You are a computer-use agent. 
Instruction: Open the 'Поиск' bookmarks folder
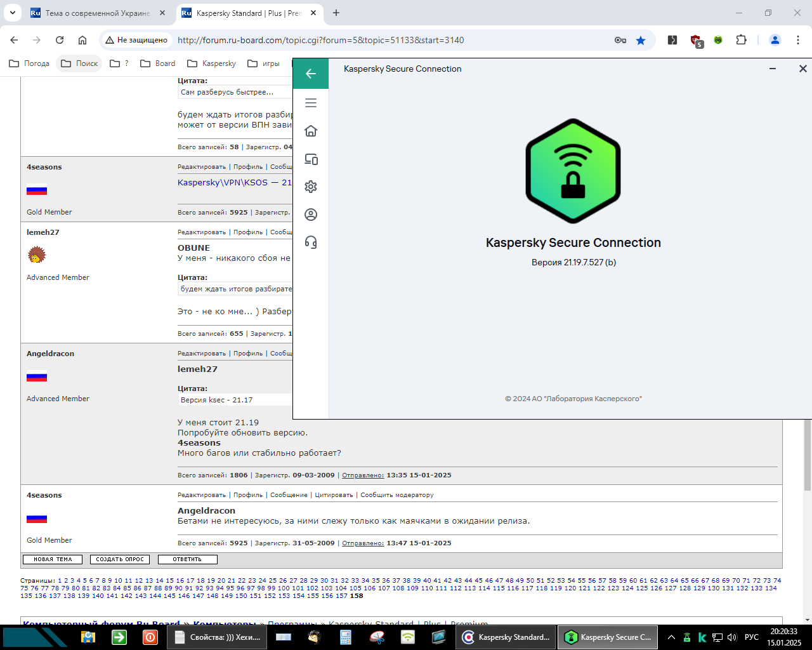point(79,63)
